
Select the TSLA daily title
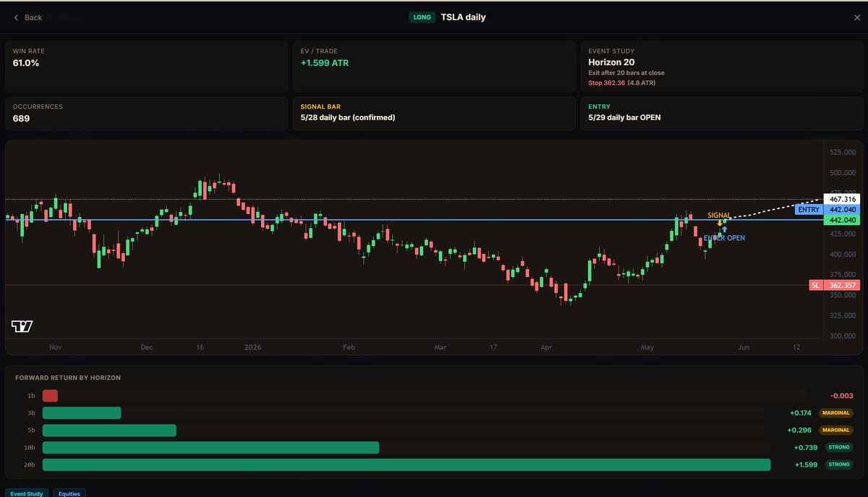click(463, 17)
